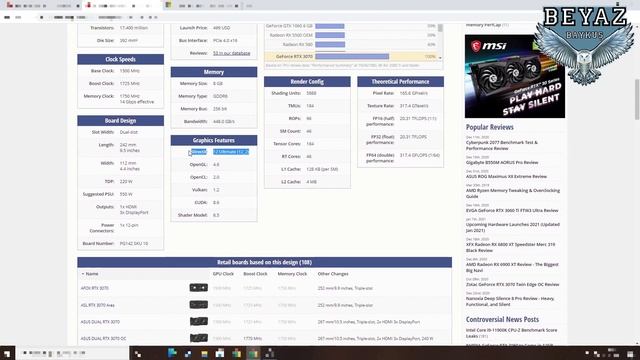Image resolution: width=640 pixels, height=360 pixels.
Task: Open Zotac GeForce RTX 3070 Twin Edge OC Review
Action: tap(512, 284)
